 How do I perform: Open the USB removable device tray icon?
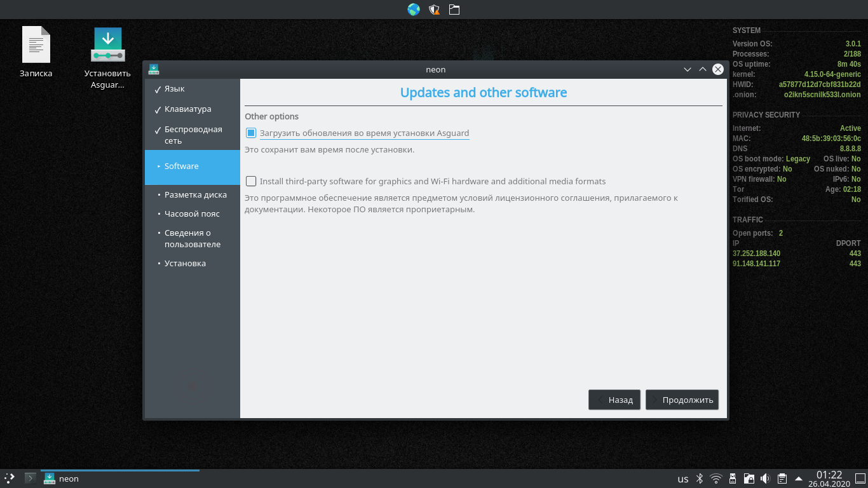(x=733, y=479)
